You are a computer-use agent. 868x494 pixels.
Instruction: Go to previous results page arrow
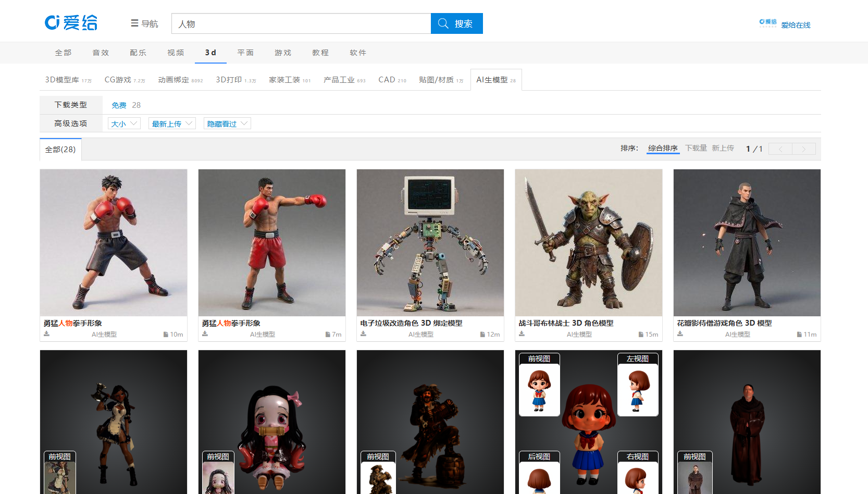780,149
